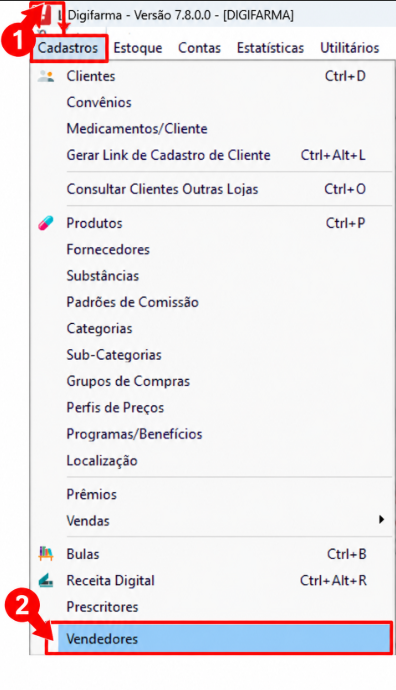Click the Clientes people icon
The height and width of the screenshot is (690, 396).
point(46,76)
